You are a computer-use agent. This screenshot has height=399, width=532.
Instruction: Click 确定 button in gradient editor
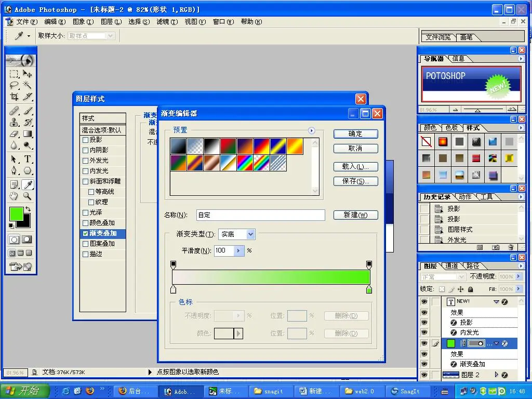pos(355,134)
